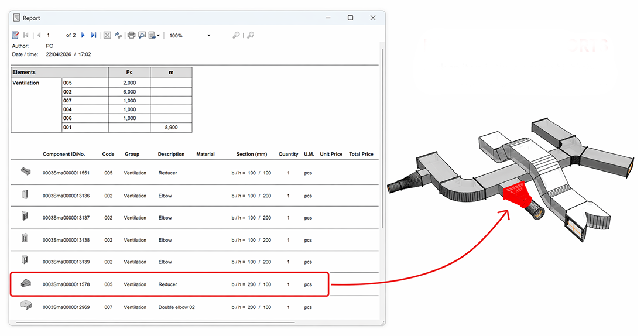644x336 pixels.
Task: Click the elbow thumbnail for component 0003Sma0000013138
Action: coord(25,238)
